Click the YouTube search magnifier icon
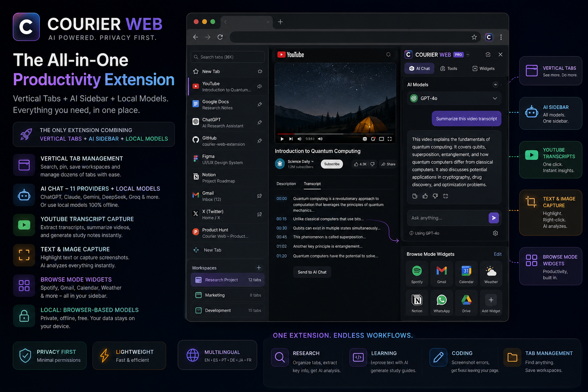Image resolution: width=588 pixels, height=392 pixels. click(x=389, y=55)
